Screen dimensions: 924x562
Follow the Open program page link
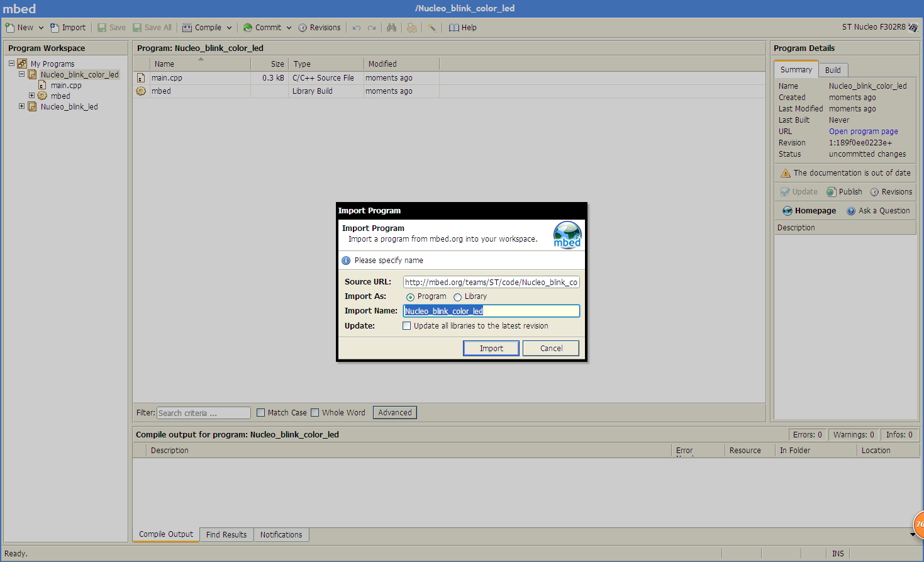[x=863, y=132]
